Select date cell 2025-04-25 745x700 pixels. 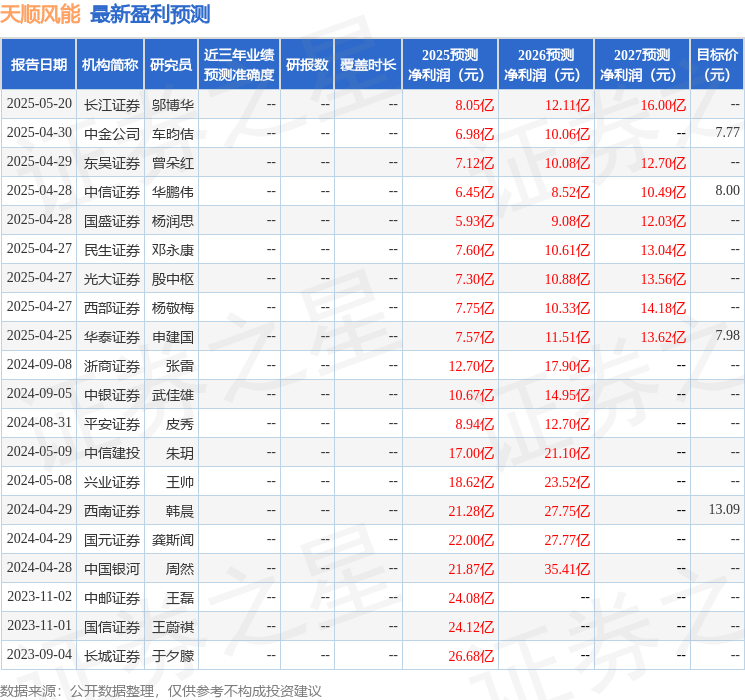tap(39, 336)
